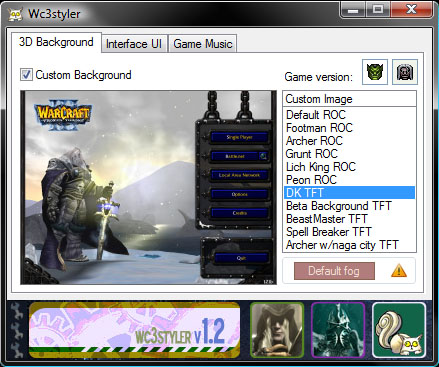Open the Game Music tab
439x367 pixels.
(203, 44)
